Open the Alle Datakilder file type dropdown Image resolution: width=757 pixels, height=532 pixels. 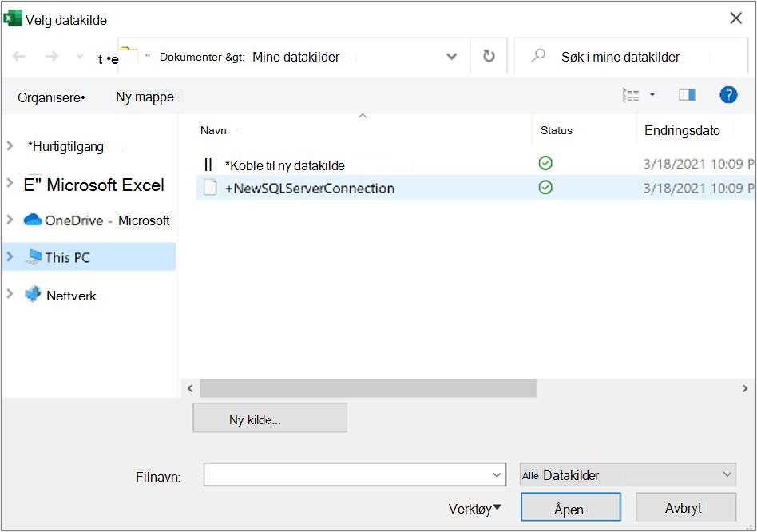pyautogui.click(x=628, y=475)
